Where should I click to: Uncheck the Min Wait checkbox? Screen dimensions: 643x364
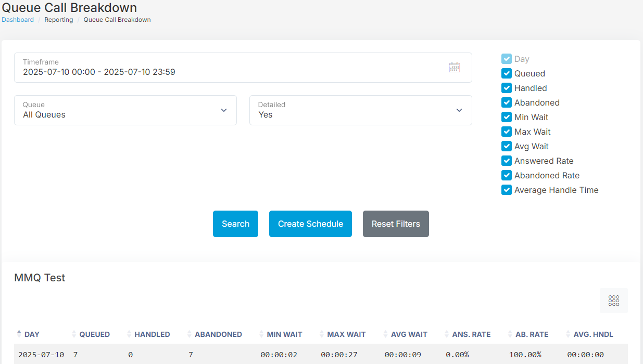[507, 117]
